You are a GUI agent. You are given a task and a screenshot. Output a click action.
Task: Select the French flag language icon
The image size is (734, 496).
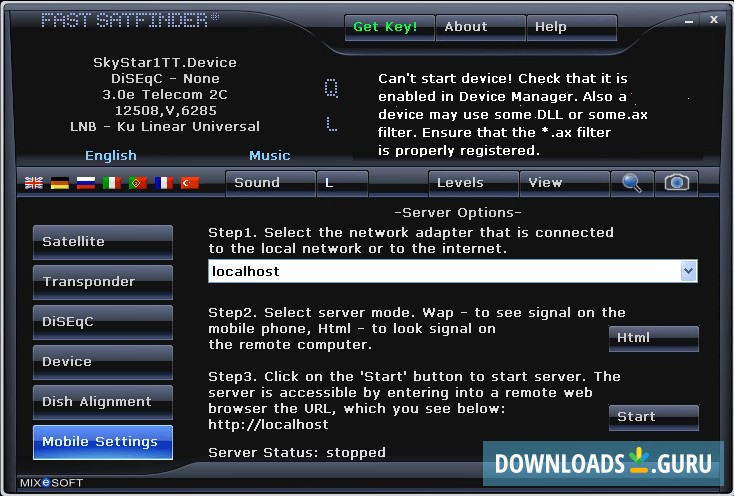click(x=164, y=182)
